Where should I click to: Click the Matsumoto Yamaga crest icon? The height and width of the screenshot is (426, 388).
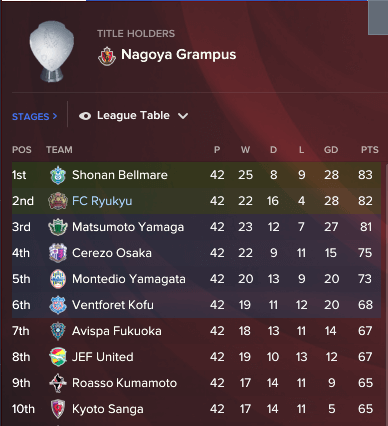click(58, 227)
